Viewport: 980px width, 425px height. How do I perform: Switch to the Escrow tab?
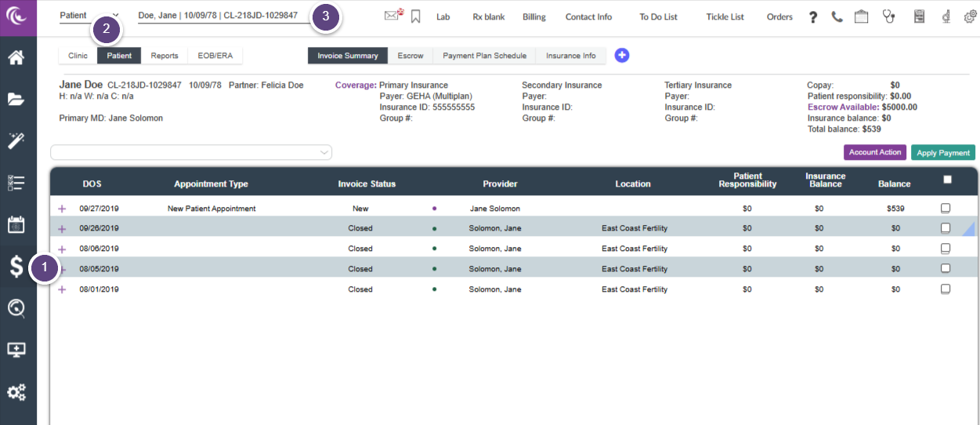tap(410, 56)
